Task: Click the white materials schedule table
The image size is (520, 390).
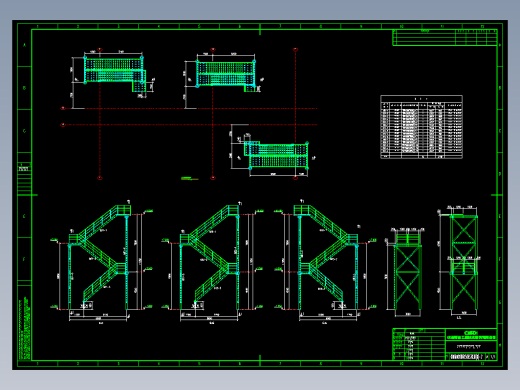Action: [x=421, y=127]
